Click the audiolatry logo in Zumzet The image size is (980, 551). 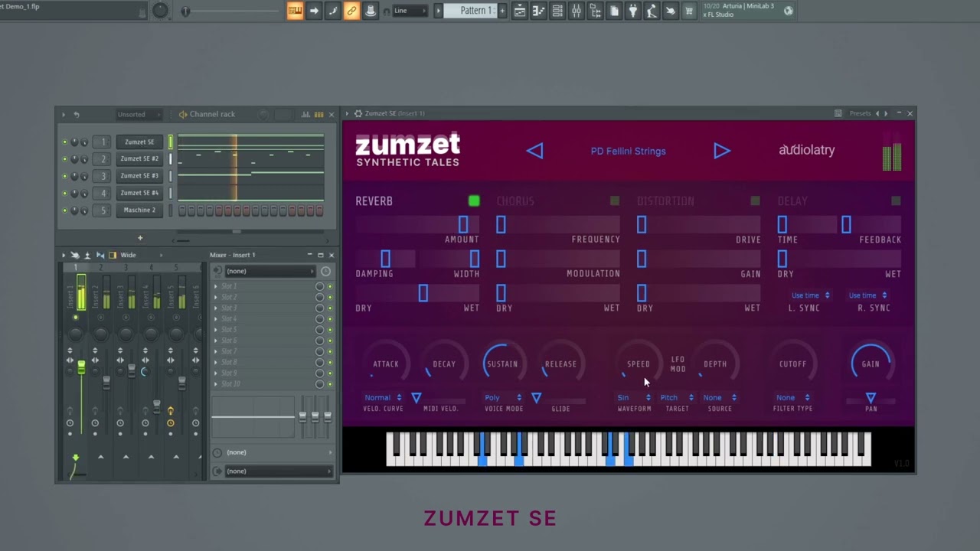coord(806,150)
